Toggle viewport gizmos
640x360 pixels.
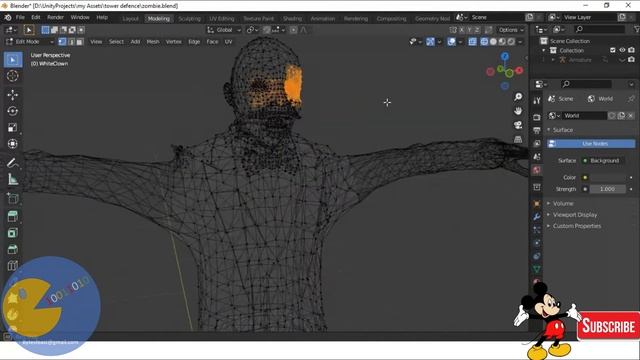tap(430, 42)
